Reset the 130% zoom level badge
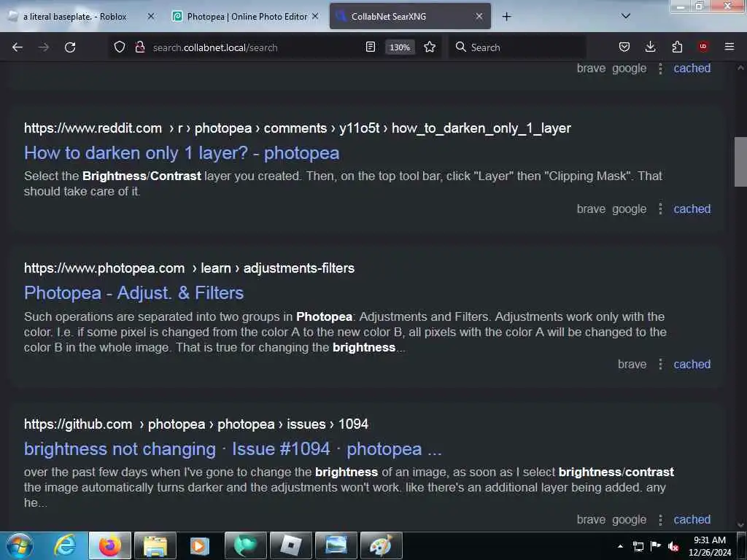 pyautogui.click(x=400, y=47)
